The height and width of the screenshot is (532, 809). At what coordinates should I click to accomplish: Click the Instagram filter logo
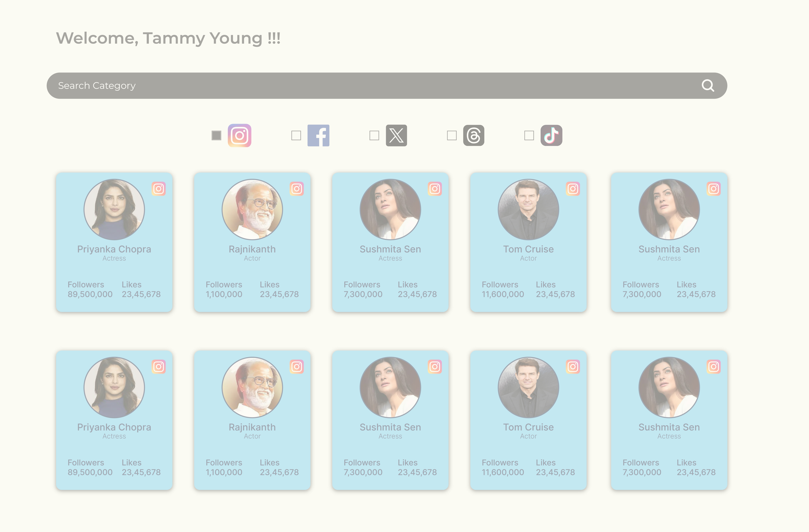click(x=240, y=136)
